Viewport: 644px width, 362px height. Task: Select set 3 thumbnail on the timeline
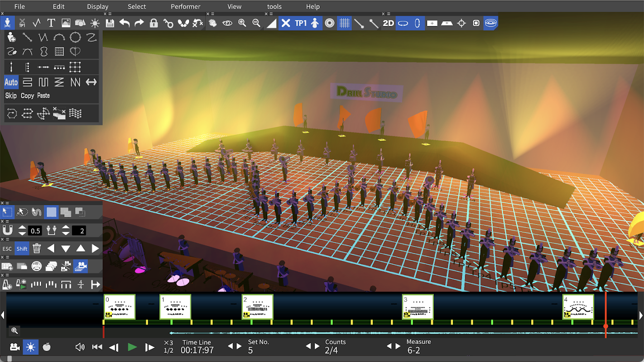point(418,307)
